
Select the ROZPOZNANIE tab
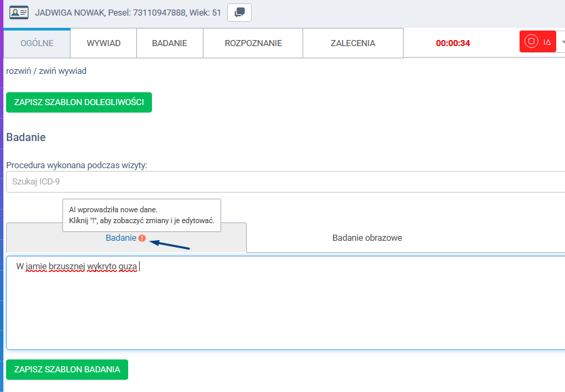[253, 43]
